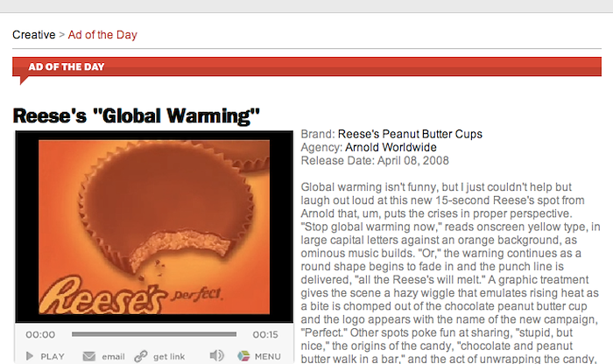Image resolution: width=613 pixels, height=364 pixels.
Task: Click the 00:00 elapsed time display
Action: click(x=40, y=335)
